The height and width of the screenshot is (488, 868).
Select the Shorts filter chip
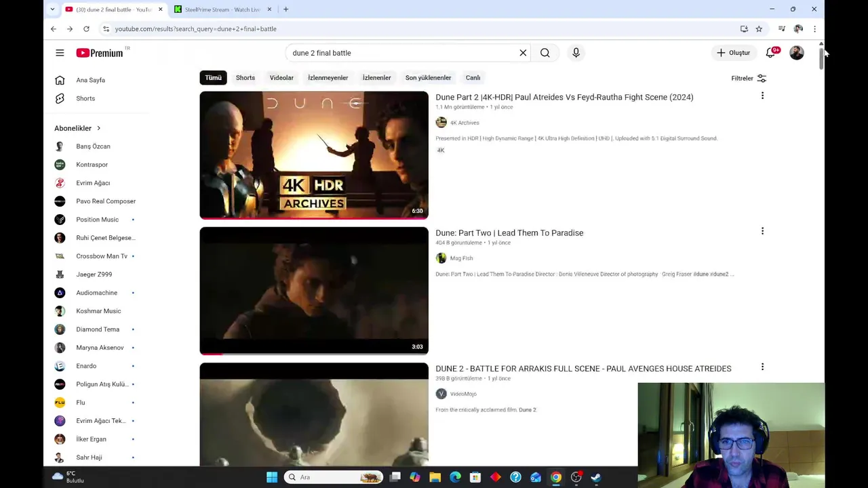tap(245, 78)
